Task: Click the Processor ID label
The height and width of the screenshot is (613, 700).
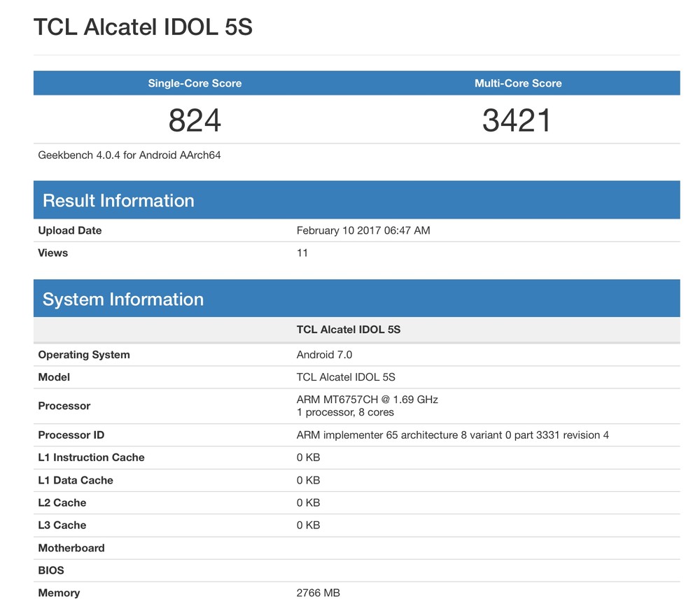Action: click(71, 435)
